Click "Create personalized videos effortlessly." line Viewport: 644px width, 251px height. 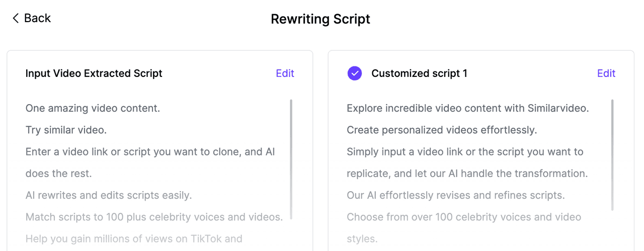click(x=442, y=130)
